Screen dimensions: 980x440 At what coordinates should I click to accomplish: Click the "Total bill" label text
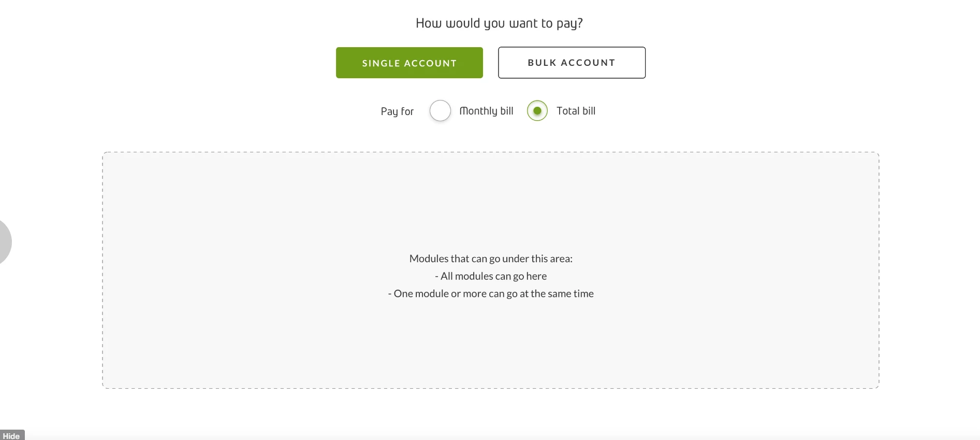tap(576, 111)
